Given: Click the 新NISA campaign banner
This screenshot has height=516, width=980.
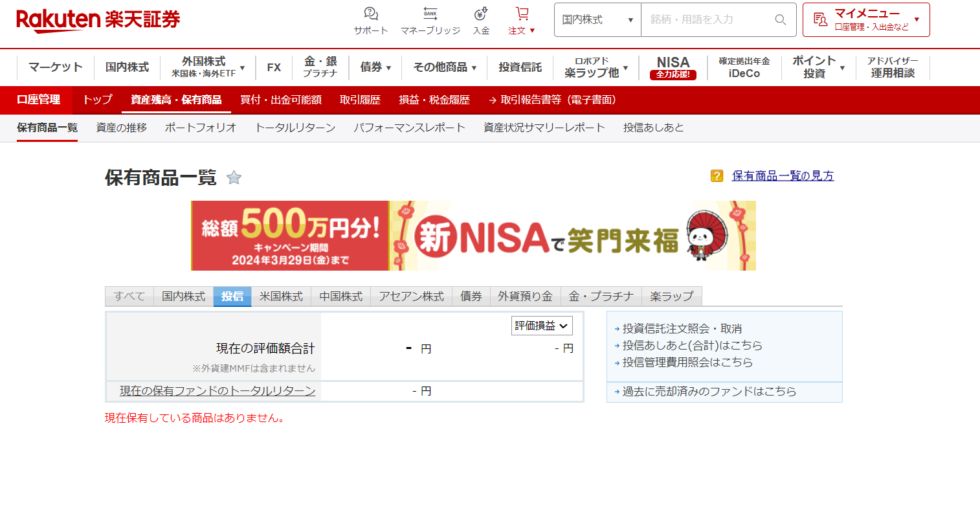Looking at the screenshot, I should click(473, 236).
